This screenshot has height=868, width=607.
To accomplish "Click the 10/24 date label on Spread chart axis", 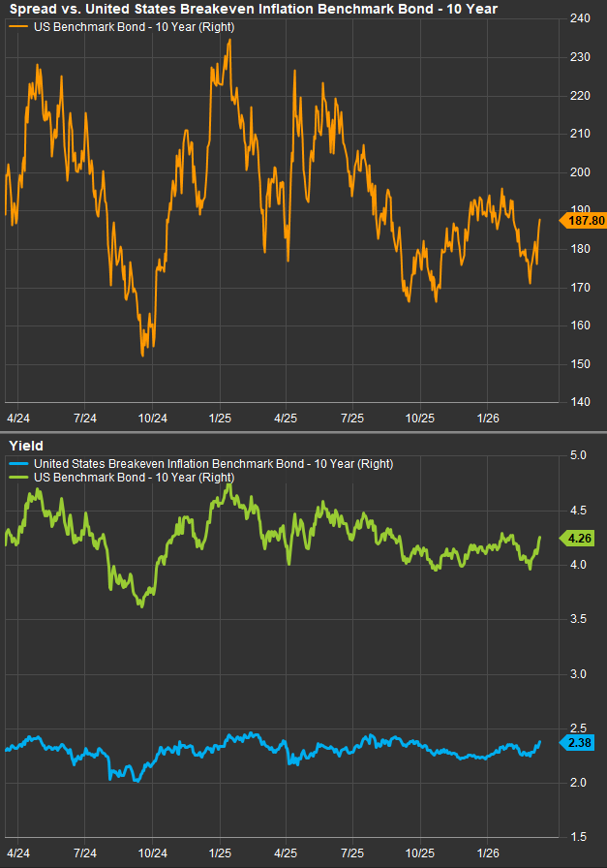I will coord(153,418).
